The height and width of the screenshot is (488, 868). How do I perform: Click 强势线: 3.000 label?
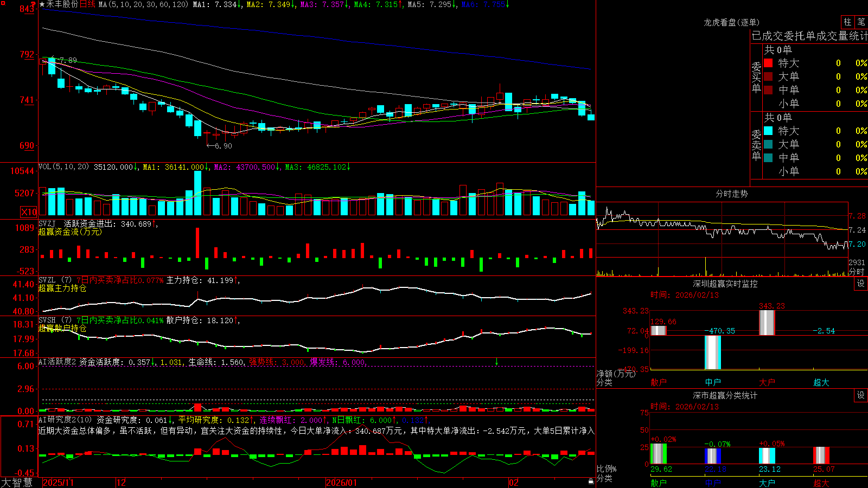click(x=277, y=362)
